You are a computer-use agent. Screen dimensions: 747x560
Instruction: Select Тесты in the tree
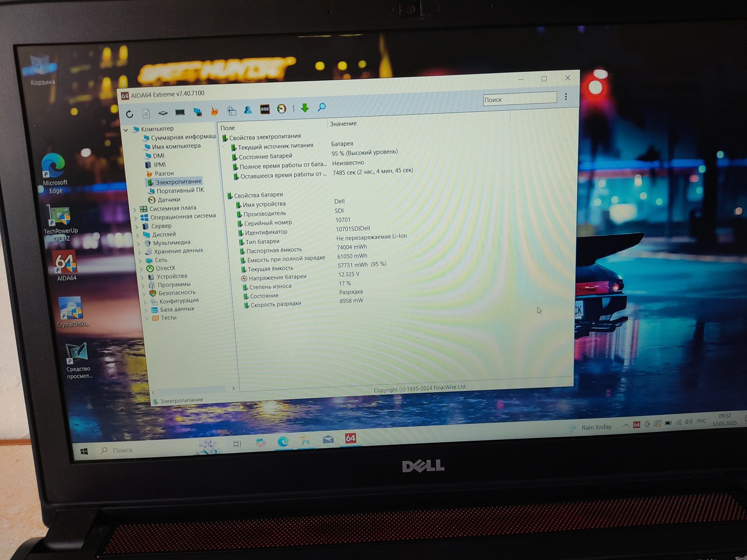(164, 318)
